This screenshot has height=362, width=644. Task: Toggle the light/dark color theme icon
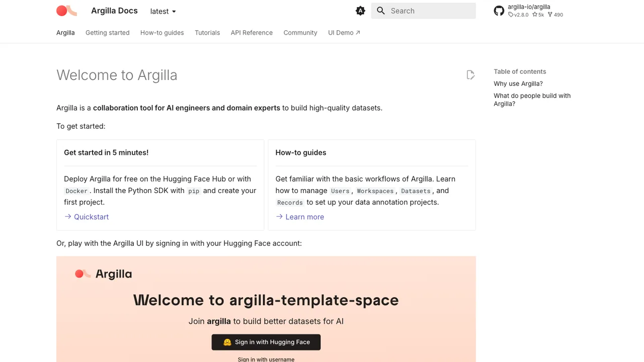(x=360, y=11)
